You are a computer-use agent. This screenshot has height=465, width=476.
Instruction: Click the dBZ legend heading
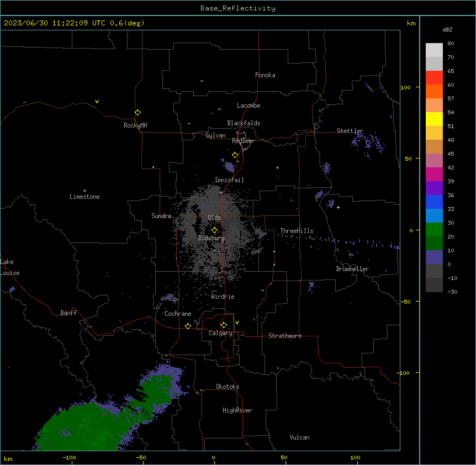point(447,29)
